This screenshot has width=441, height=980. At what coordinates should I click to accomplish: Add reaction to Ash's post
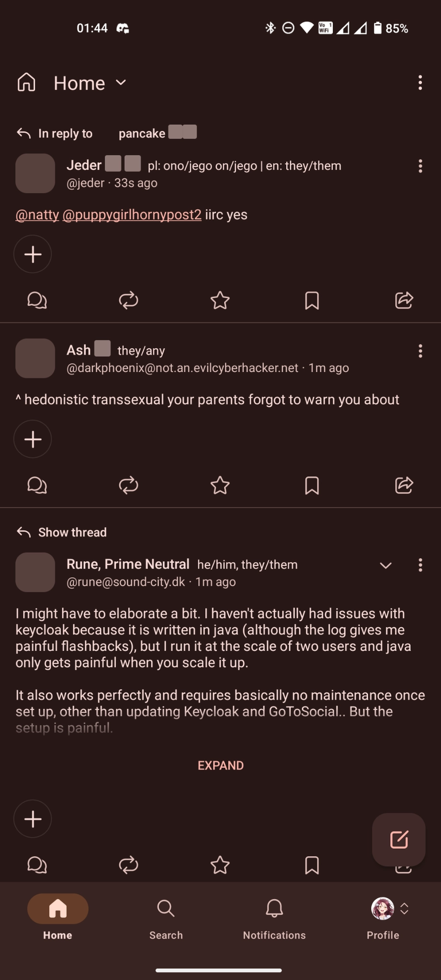click(33, 439)
